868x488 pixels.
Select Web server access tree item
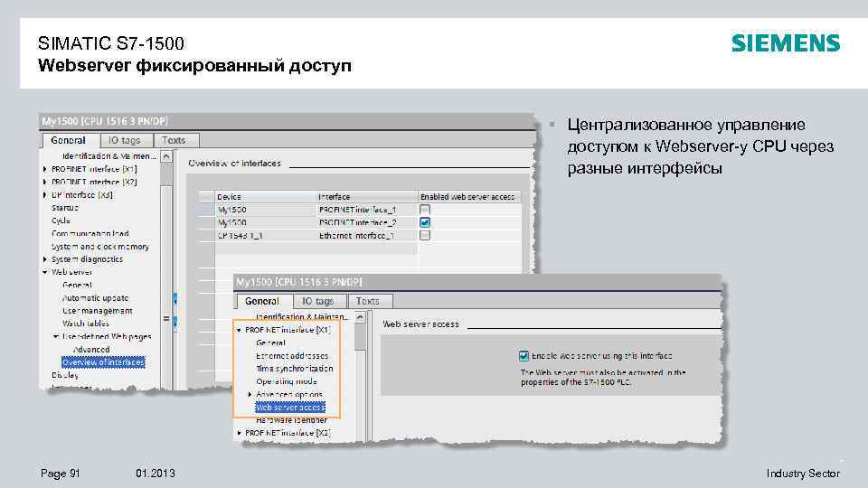(290, 408)
